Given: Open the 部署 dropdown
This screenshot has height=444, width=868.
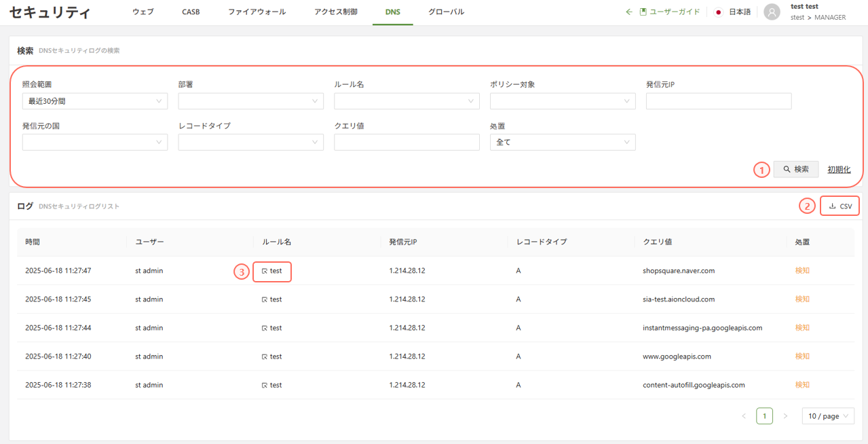Looking at the screenshot, I should pyautogui.click(x=250, y=101).
